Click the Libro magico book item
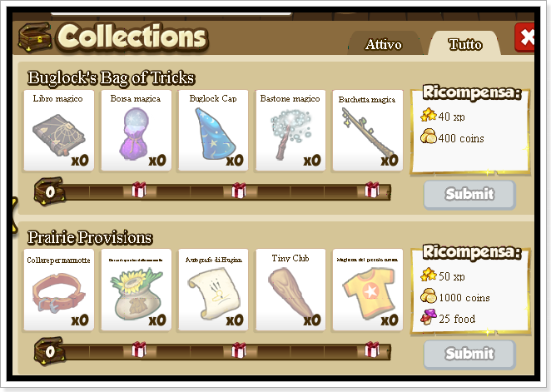This screenshot has width=551, height=392. pyautogui.click(x=59, y=131)
